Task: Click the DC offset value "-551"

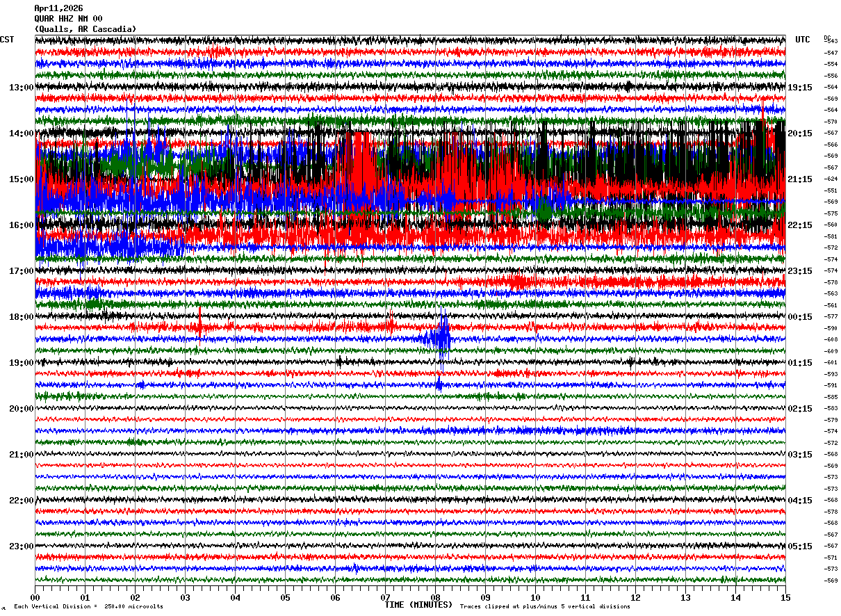Action: click(831, 191)
